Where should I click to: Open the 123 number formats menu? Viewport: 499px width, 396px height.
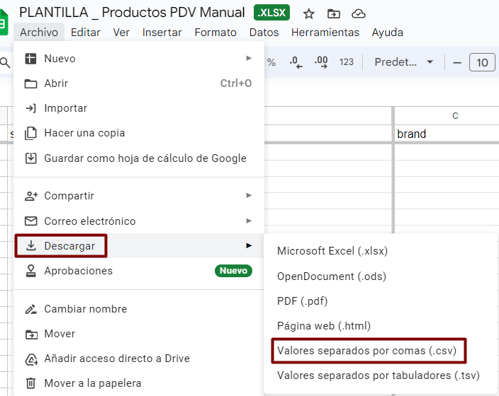pyautogui.click(x=346, y=62)
